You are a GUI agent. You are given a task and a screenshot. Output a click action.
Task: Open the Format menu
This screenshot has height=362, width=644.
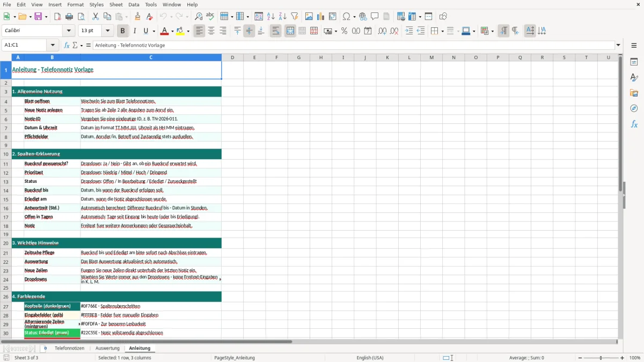pyautogui.click(x=75, y=4)
